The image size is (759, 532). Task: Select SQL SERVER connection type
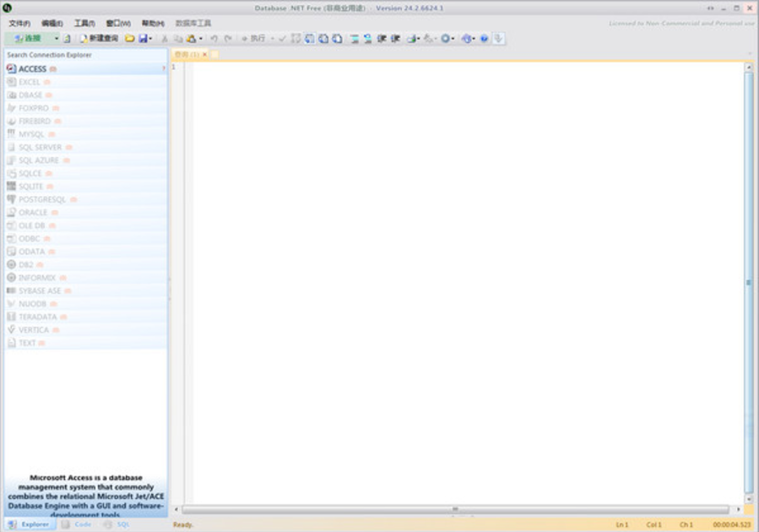[x=85, y=147]
